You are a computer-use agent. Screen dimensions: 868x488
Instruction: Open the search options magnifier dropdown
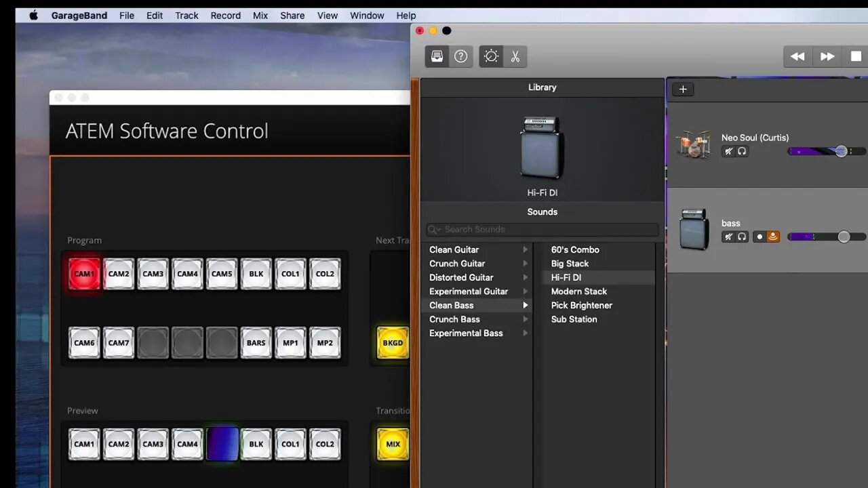point(435,229)
